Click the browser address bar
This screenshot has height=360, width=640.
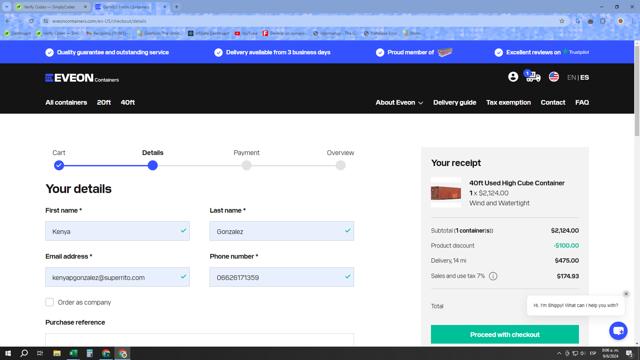[x=302, y=21]
